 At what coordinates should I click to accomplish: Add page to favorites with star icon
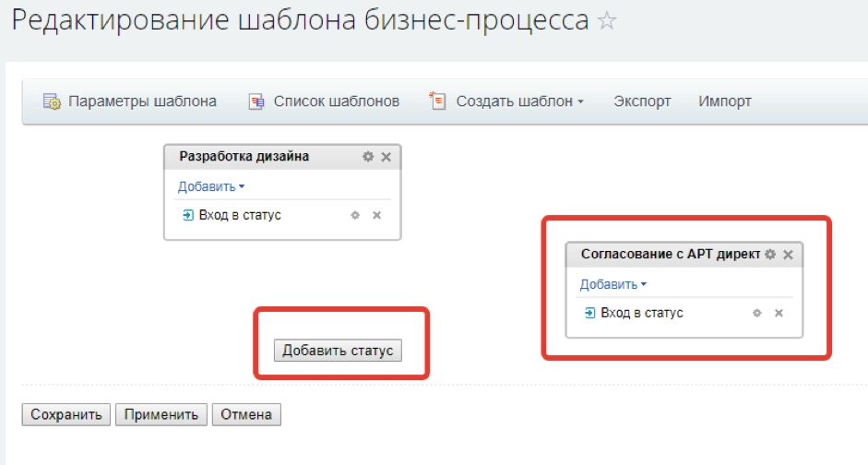[x=607, y=21]
